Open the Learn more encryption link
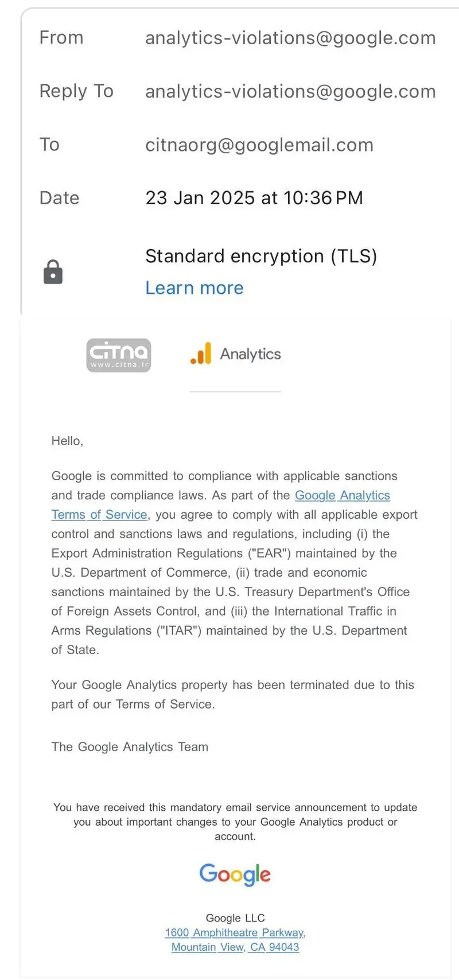 pyautogui.click(x=195, y=287)
